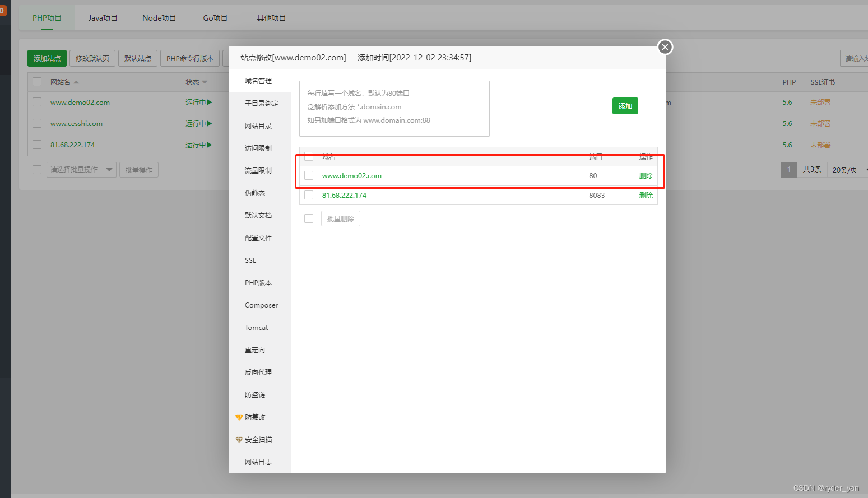Click the 默认站点 button

tap(138, 58)
